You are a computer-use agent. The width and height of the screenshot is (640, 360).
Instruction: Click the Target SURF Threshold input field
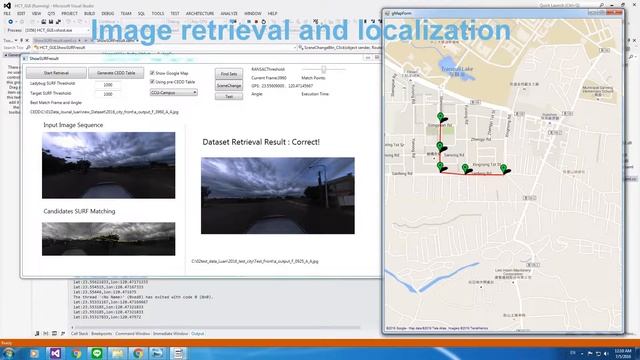pyautogui.click(x=108, y=94)
